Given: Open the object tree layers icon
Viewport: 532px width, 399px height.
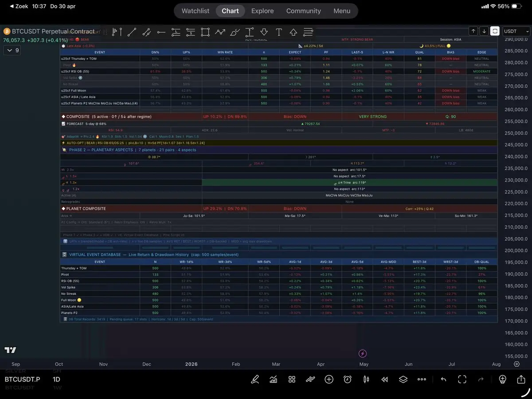Looking at the screenshot, I should click(403, 379).
